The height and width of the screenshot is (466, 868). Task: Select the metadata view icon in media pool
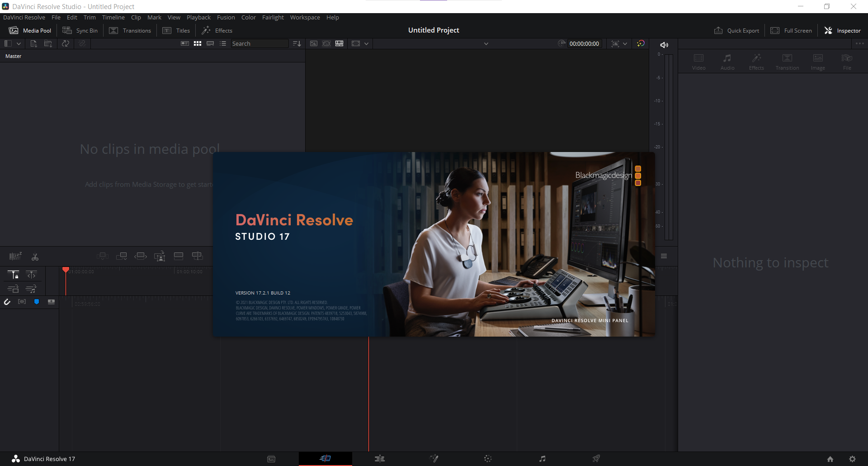[x=185, y=43]
